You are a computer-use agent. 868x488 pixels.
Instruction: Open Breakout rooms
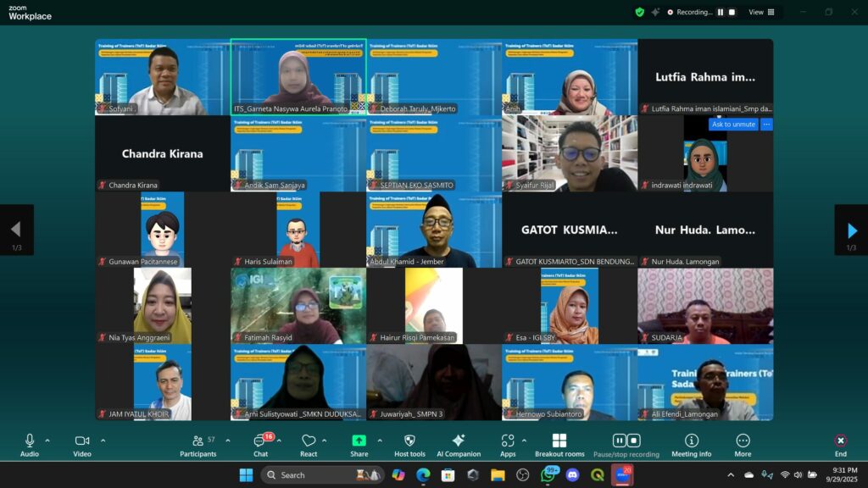pos(559,441)
